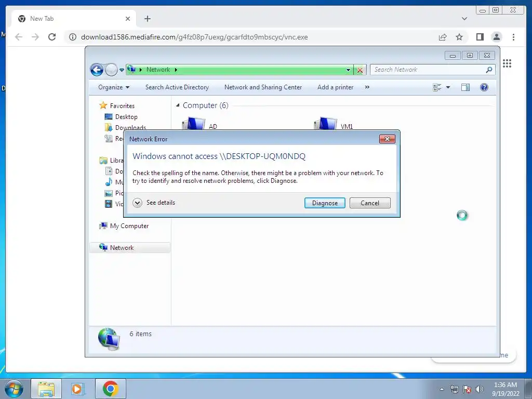Expand See details in error dialog
532x399 pixels.
154,203
